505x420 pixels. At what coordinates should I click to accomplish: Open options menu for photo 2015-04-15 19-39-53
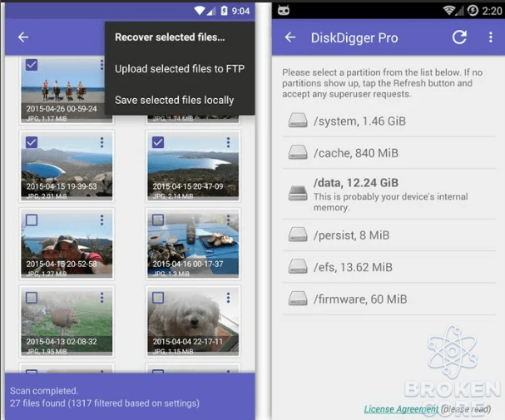tap(101, 142)
